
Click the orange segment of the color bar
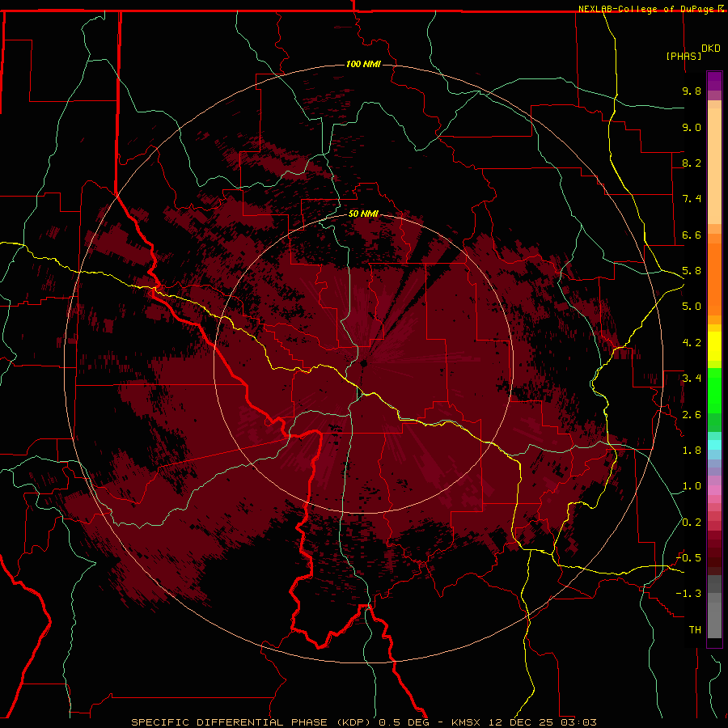pyautogui.click(x=714, y=280)
